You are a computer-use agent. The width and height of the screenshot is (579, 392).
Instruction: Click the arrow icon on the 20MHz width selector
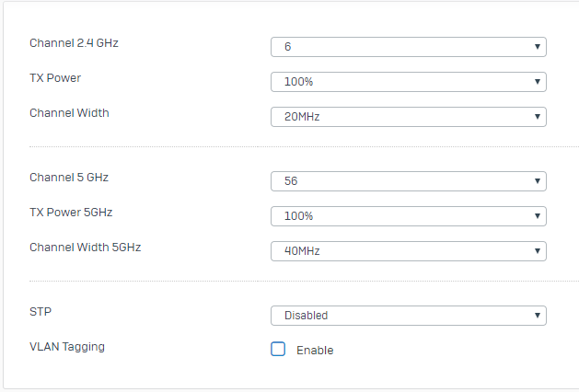tap(537, 117)
